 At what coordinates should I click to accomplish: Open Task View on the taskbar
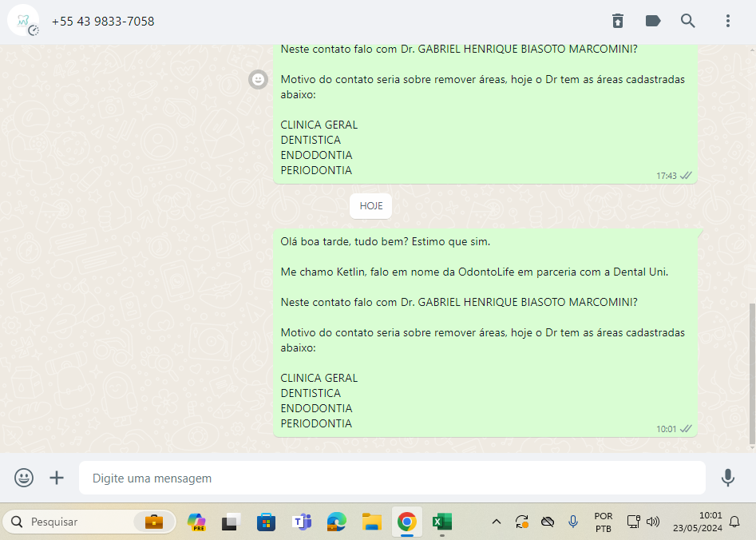click(232, 522)
